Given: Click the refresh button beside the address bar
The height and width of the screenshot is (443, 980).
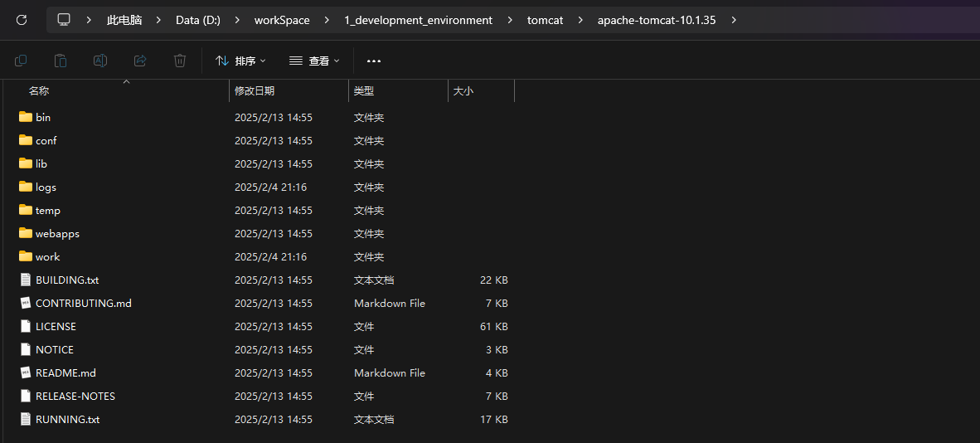Looking at the screenshot, I should (22, 20).
